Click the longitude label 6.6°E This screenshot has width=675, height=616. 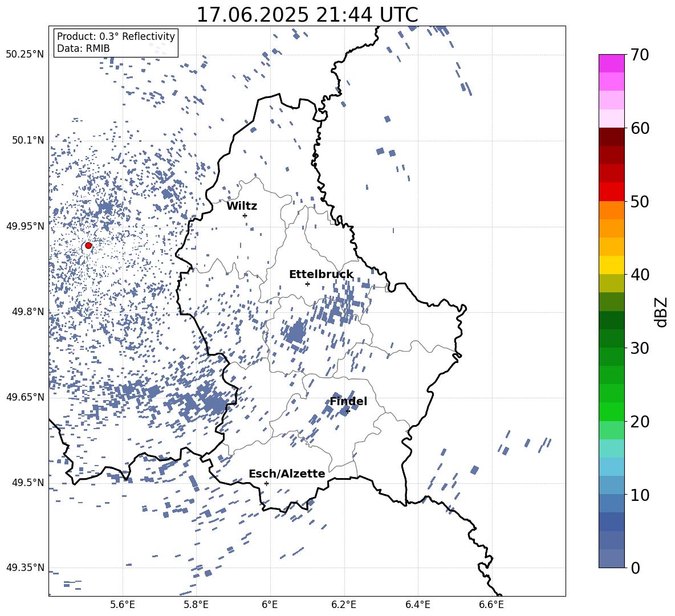(x=491, y=605)
